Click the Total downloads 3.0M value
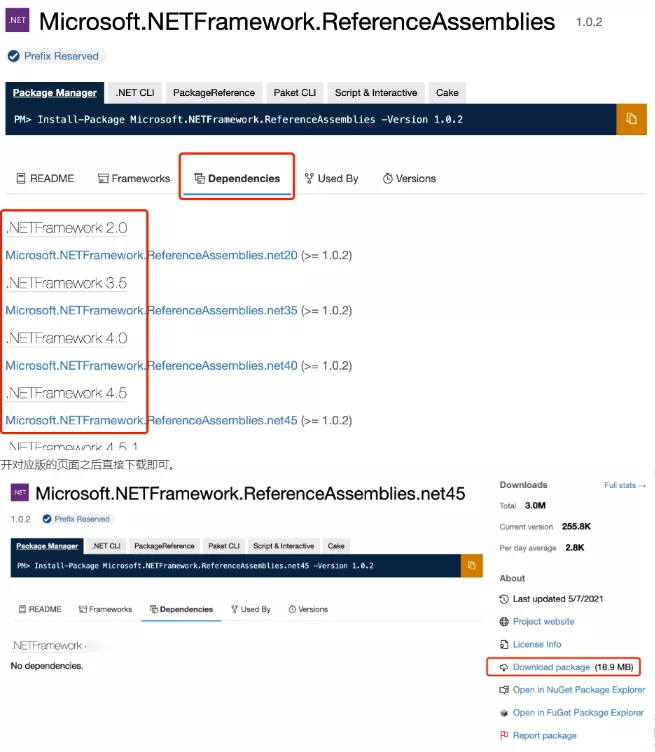 (x=535, y=505)
